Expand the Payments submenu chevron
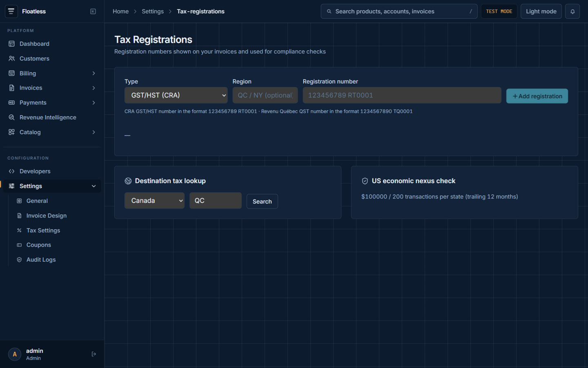Viewport: 588px width, 368px height. [x=94, y=103]
